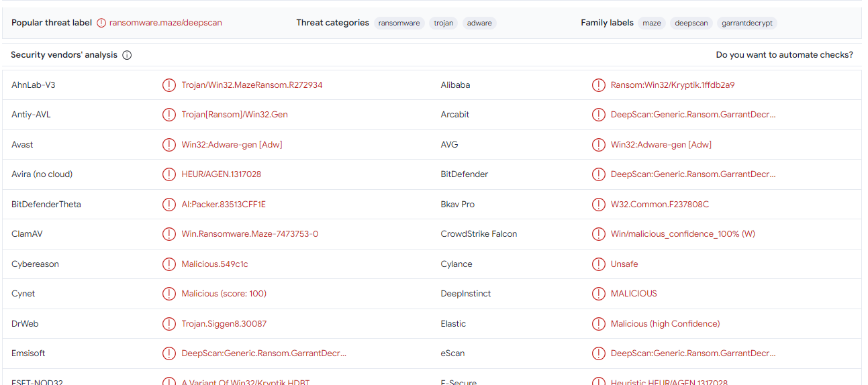Click the alert icon in the eScan row
868x385 pixels.
tap(598, 353)
